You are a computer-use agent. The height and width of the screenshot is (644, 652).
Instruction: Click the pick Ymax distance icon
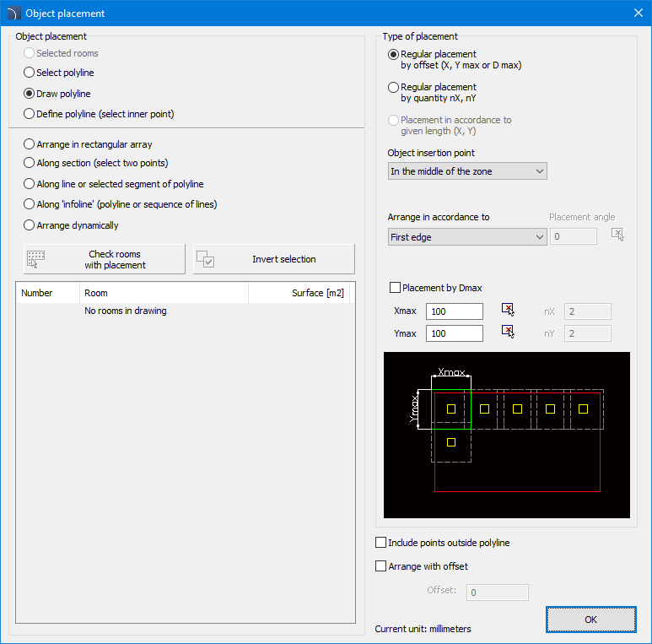[508, 331]
